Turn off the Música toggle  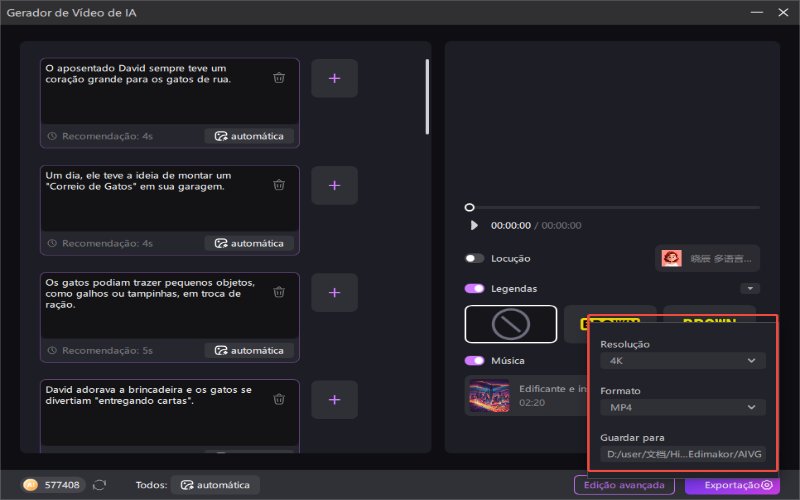pyautogui.click(x=474, y=361)
